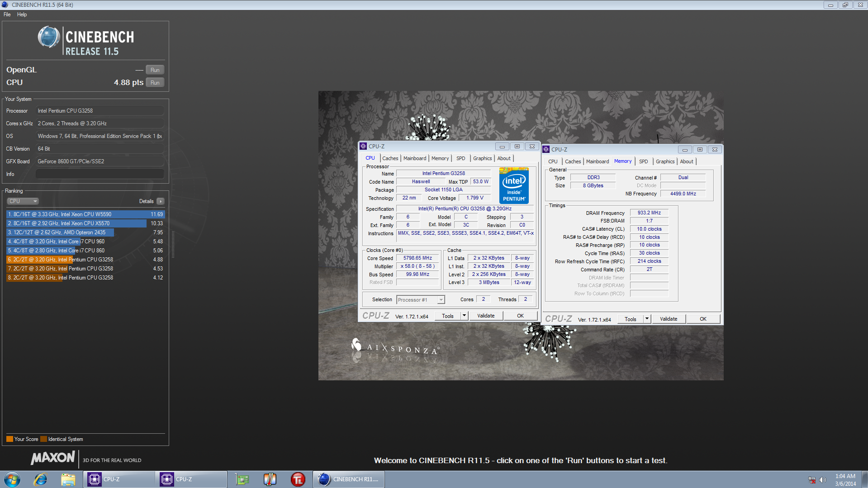Open the green motherboard utility taskbar icon
Image resolution: width=868 pixels, height=488 pixels.
[x=242, y=479]
